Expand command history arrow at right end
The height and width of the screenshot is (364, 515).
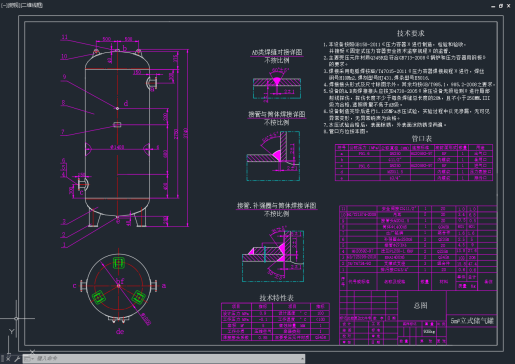[302, 359]
